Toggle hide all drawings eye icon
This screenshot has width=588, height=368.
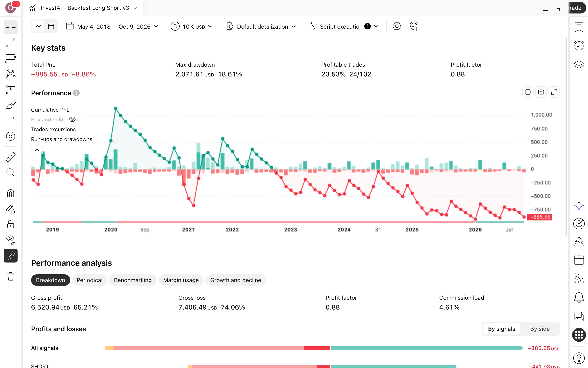pos(11,240)
